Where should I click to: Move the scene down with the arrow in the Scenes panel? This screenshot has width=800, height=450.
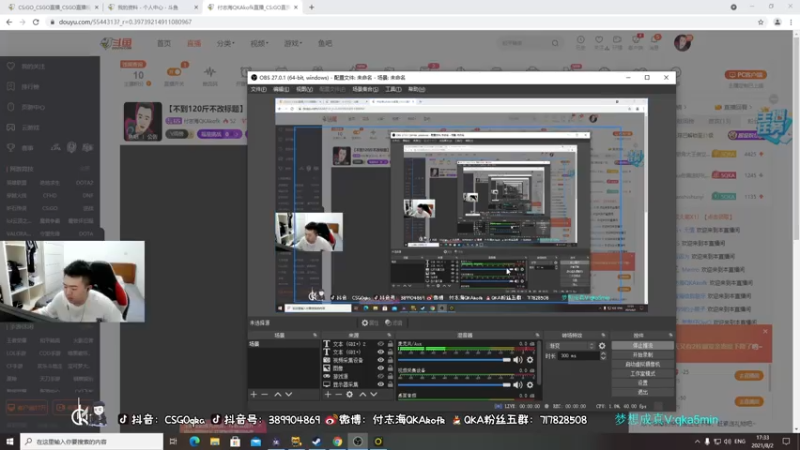tap(289, 394)
